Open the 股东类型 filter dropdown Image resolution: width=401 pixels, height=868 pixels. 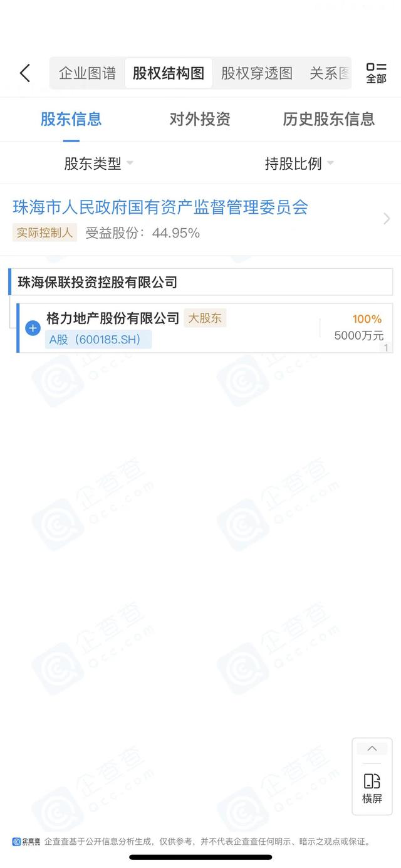99,164
